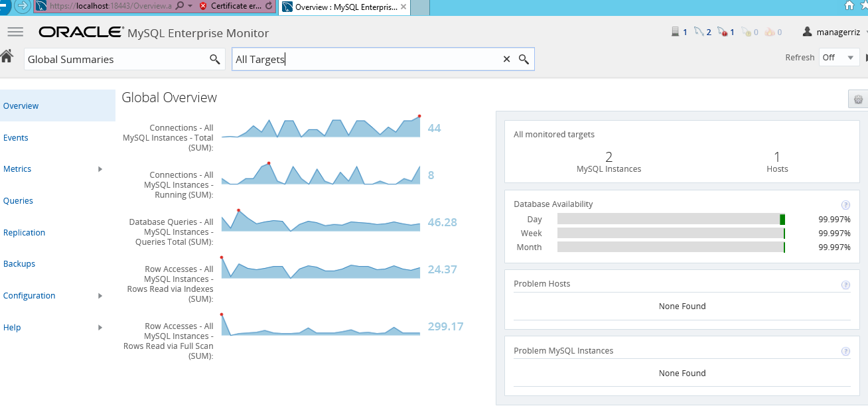Click the 1 Hosts count
868x406 pixels.
click(x=777, y=157)
